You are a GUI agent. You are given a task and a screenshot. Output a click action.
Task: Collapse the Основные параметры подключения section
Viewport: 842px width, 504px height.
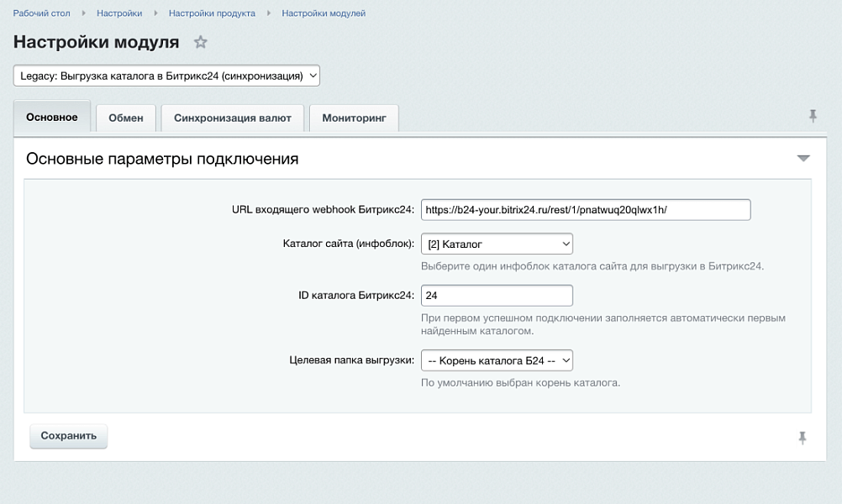pyautogui.click(x=803, y=158)
